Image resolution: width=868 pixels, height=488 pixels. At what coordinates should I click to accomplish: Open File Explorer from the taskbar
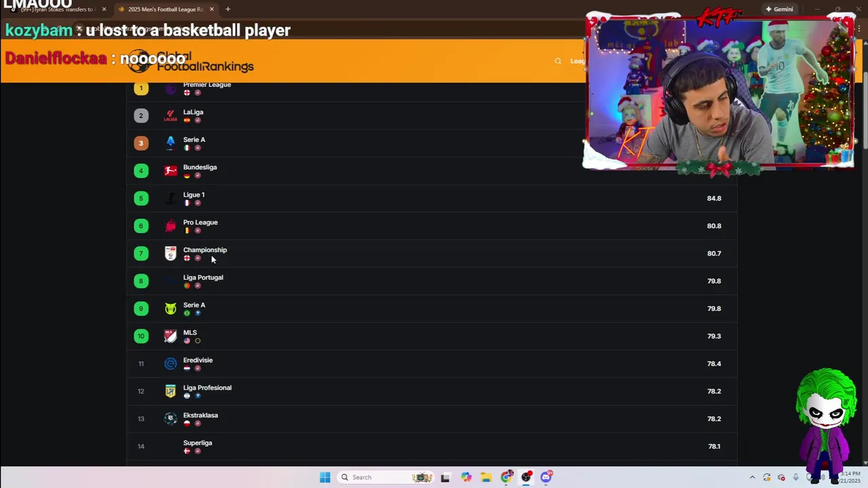[486, 477]
